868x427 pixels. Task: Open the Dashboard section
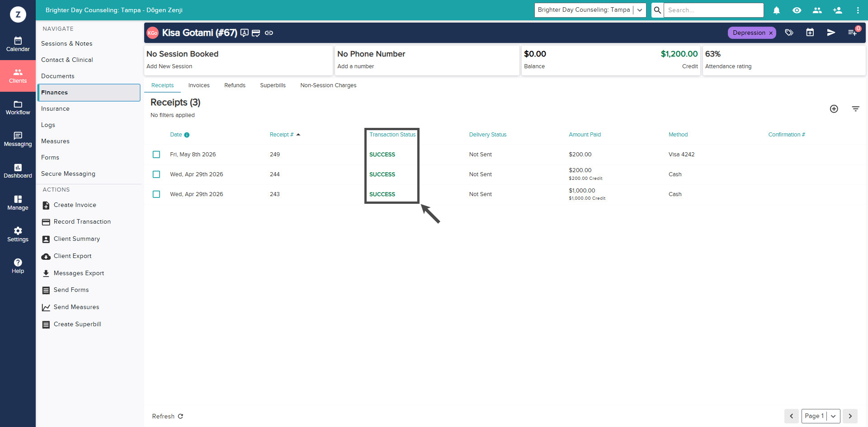click(18, 171)
